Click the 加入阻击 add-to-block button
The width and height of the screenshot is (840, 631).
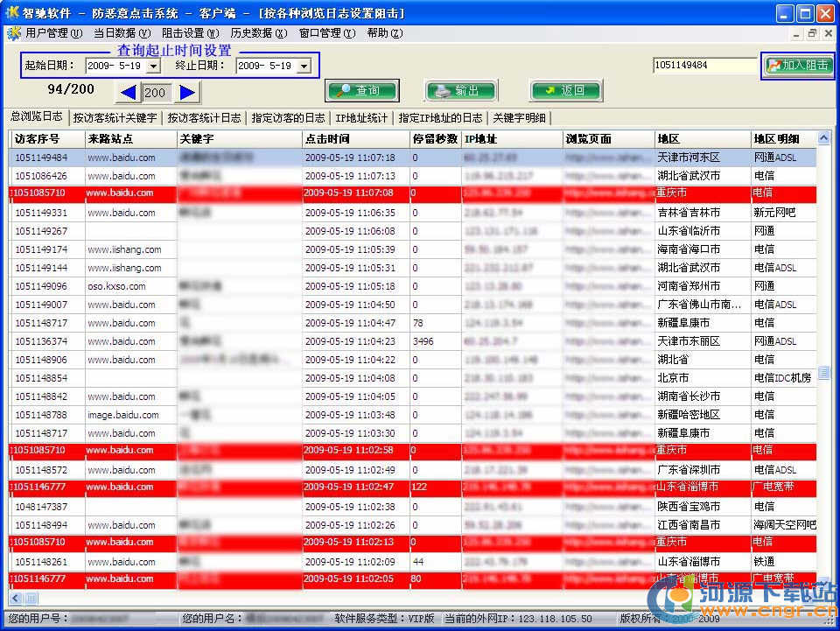797,65
